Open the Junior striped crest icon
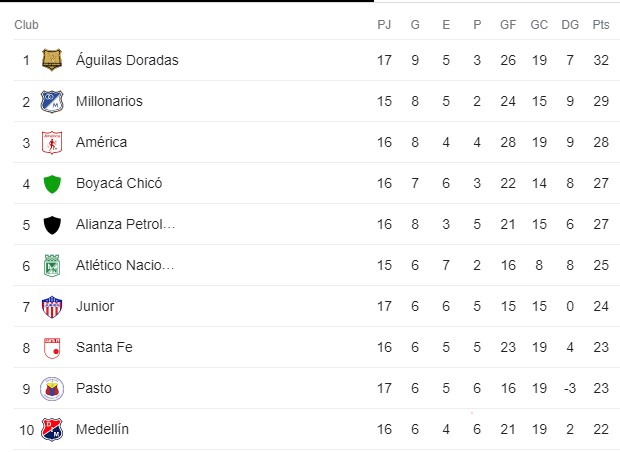620x452 pixels. pos(52,307)
